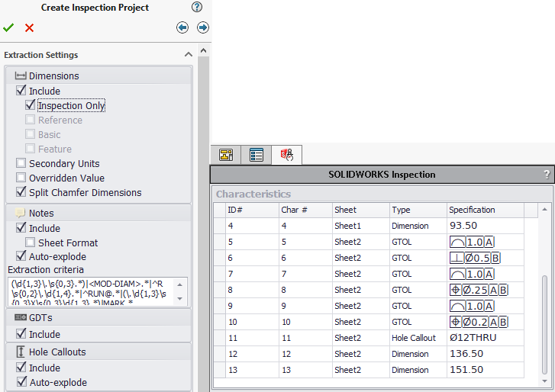Click the GDTs section icon
This screenshot has height=392, width=555.
pyautogui.click(x=21, y=317)
